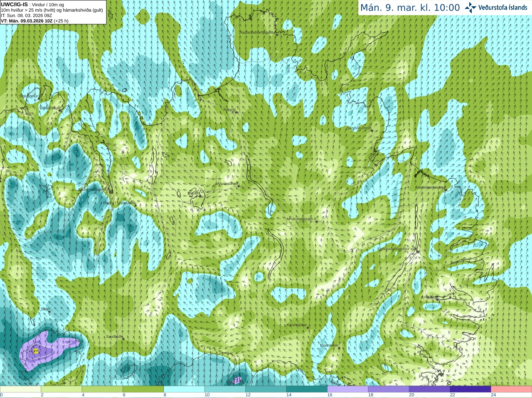The height and width of the screenshot is (398, 532).
Task: Select the Raufarhafnarflugvöllur station label
Action: coord(258,32)
